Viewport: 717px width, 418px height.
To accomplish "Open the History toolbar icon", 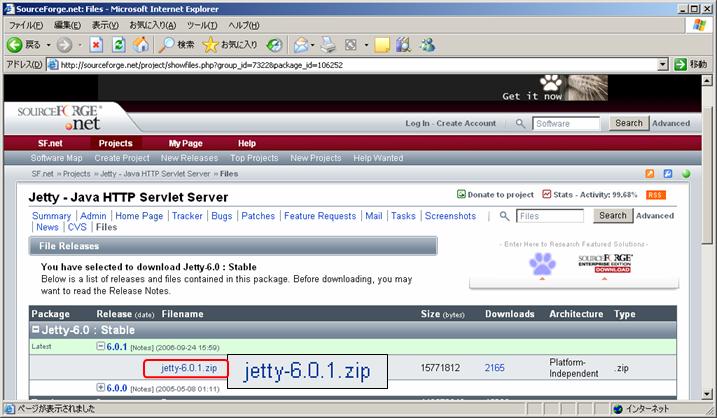I will pyautogui.click(x=274, y=44).
